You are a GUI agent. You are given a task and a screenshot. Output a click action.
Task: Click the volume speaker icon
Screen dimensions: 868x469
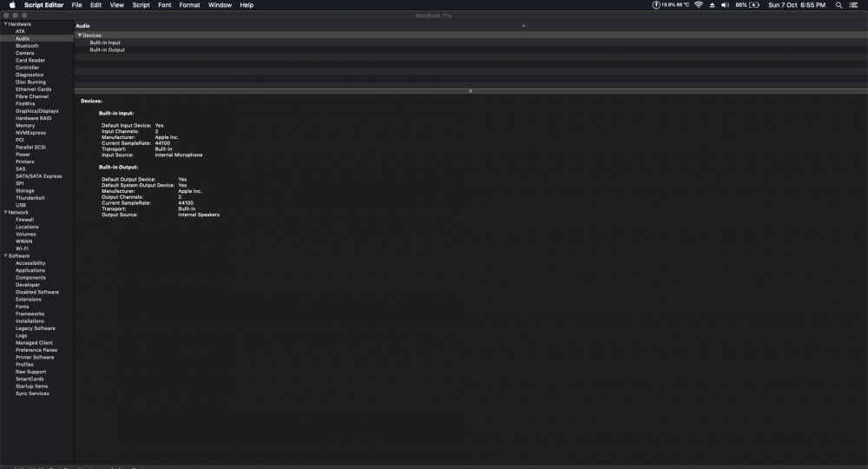725,5
